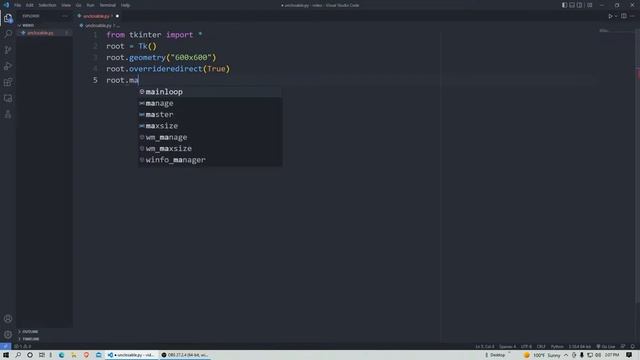Open the Terminal menu
This screenshot has height=360, width=640.
click(x=107, y=5)
